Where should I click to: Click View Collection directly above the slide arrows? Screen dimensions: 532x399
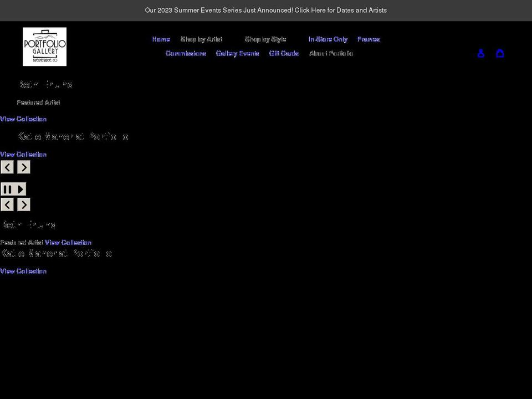coord(23,154)
